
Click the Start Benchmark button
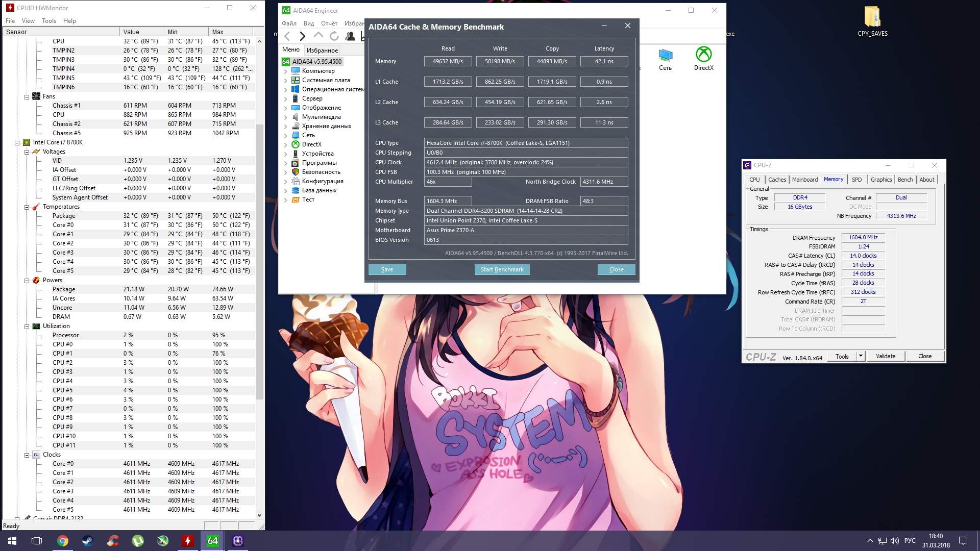click(x=502, y=269)
